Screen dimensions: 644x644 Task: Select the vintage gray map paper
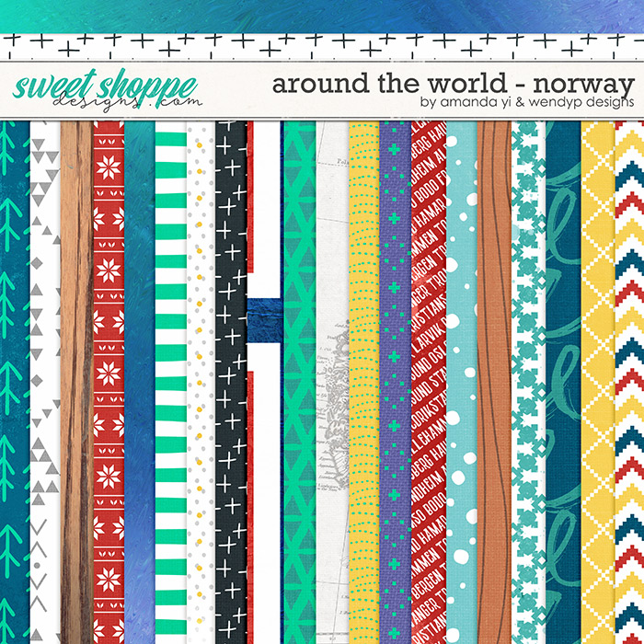tap(333, 383)
